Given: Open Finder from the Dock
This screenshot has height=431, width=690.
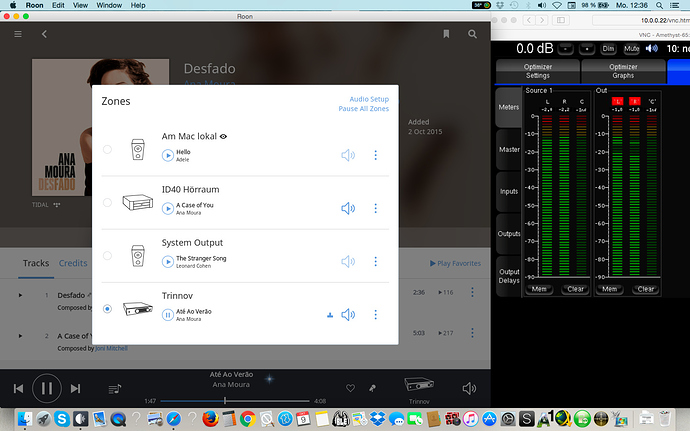Looking at the screenshot, I should coord(25,419).
